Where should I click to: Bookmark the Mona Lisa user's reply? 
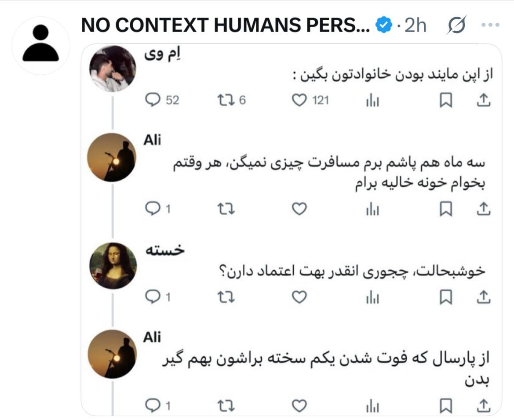tap(446, 297)
